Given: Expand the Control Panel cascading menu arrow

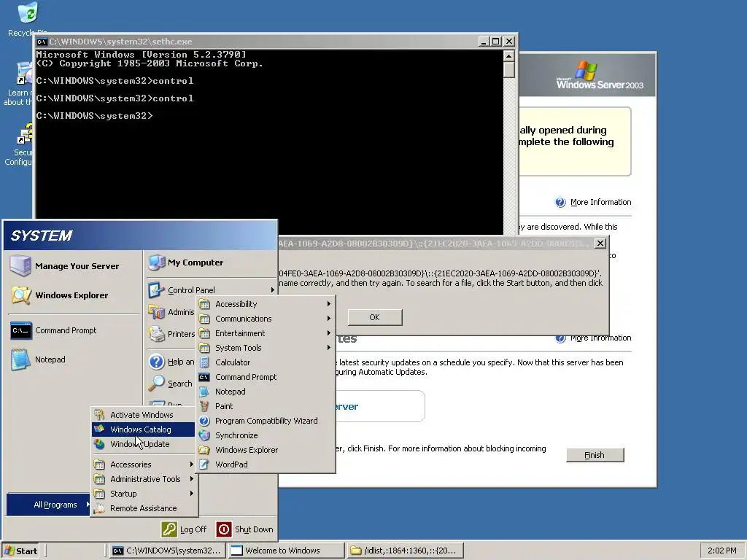Looking at the screenshot, I should [x=273, y=290].
